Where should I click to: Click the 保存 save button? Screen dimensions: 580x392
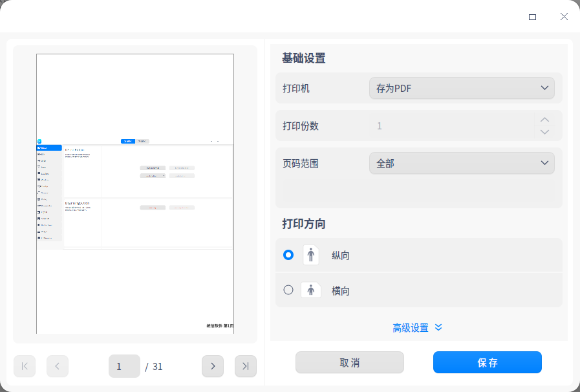click(488, 362)
